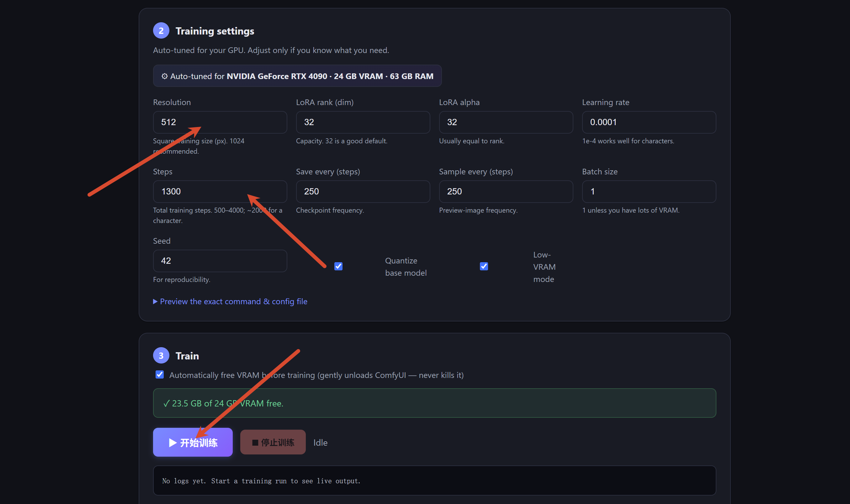Click the Resolution field showing 512

click(220, 122)
